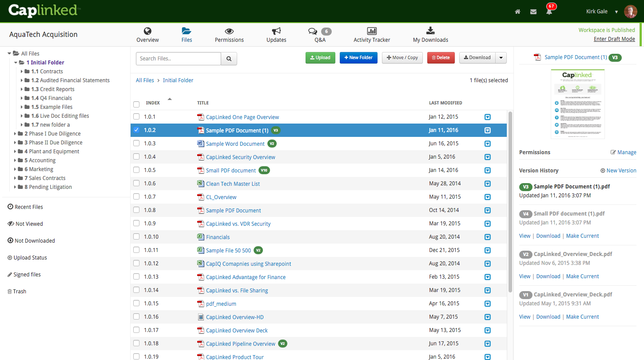Tick the checkbox for file 1.0.14
This screenshot has width=644, height=360.
click(136, 290)
